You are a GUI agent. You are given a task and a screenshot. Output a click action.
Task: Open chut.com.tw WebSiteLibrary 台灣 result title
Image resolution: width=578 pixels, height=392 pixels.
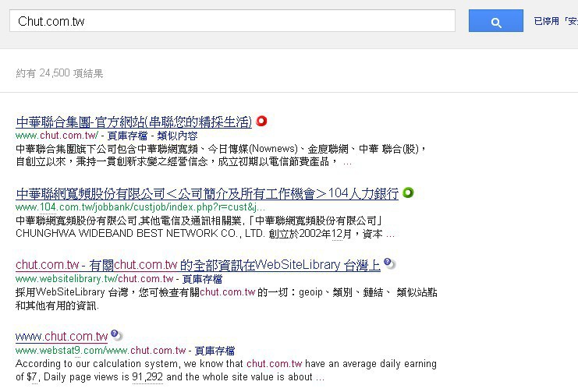(x=198, y=265)
